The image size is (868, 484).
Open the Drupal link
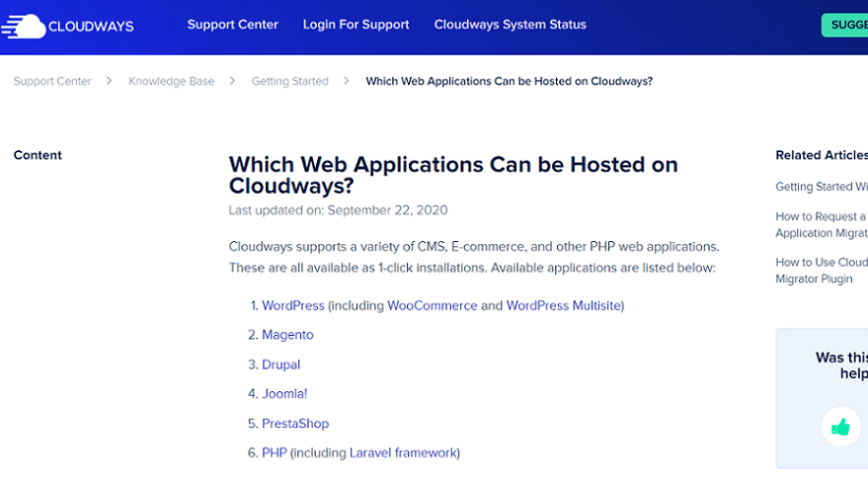[x=280, y=364]
